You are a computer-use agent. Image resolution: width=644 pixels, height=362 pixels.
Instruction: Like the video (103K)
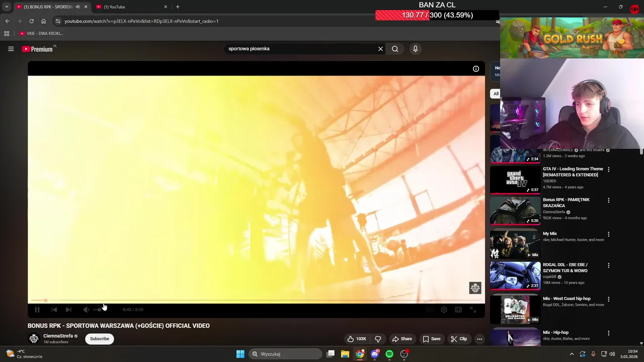point(357,339)
